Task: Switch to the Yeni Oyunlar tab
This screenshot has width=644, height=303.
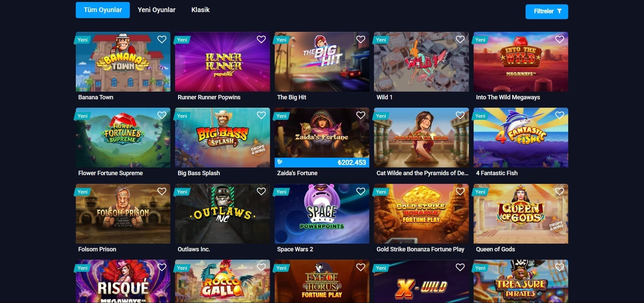Action: (157, 10)
